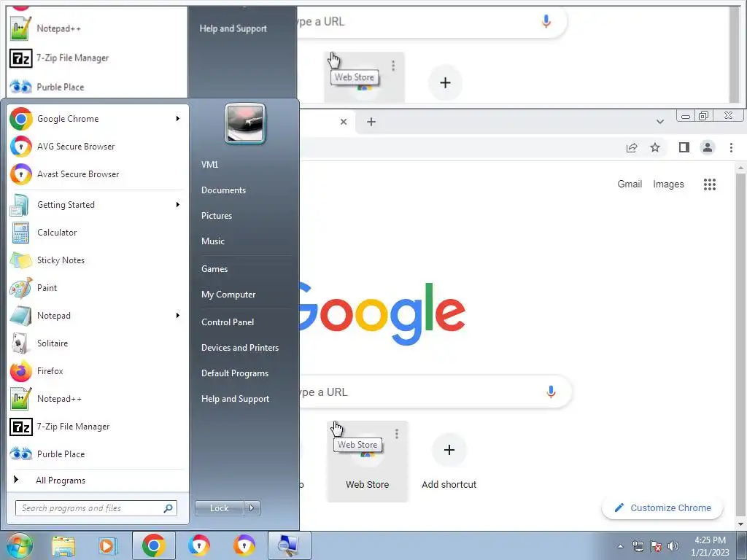Bookmark this tab with the star icon
Screen dimensions: 747x560
click(655, 147)
